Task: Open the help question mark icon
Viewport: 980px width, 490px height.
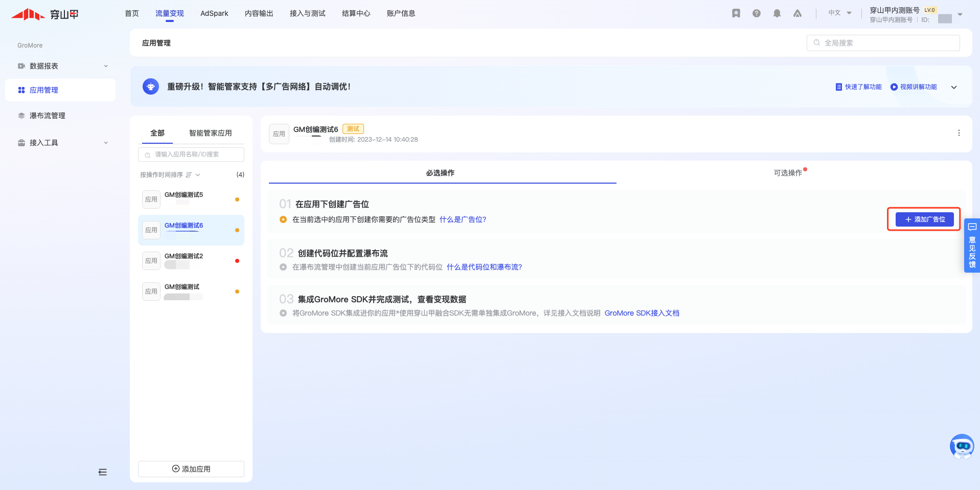Action: [757, 13]
